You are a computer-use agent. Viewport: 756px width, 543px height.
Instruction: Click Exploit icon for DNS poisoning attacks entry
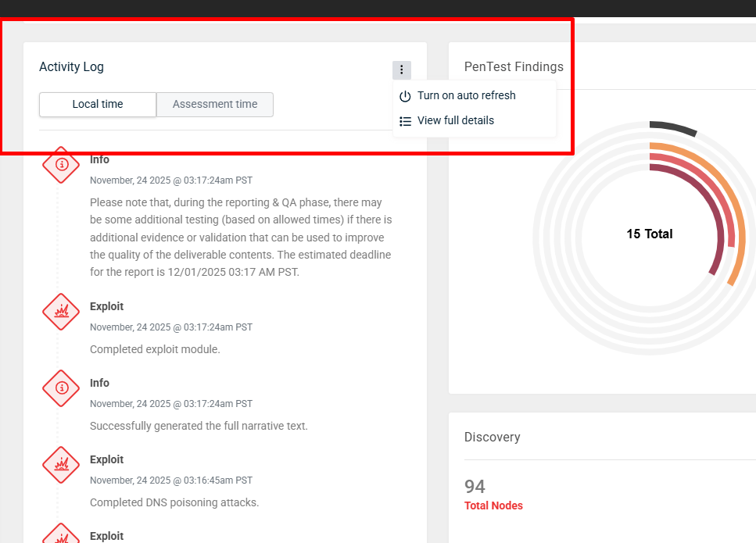pos(61,464)
